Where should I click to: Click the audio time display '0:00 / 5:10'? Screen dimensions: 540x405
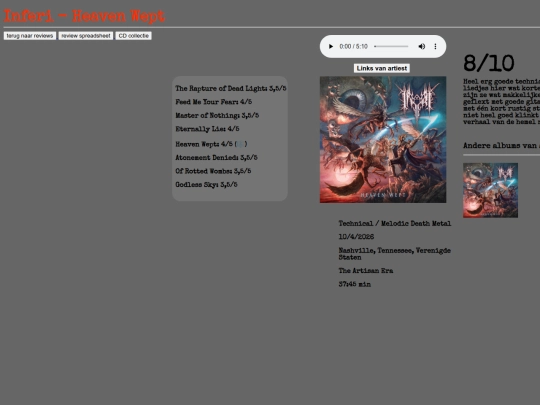click(x=354, y=46)
